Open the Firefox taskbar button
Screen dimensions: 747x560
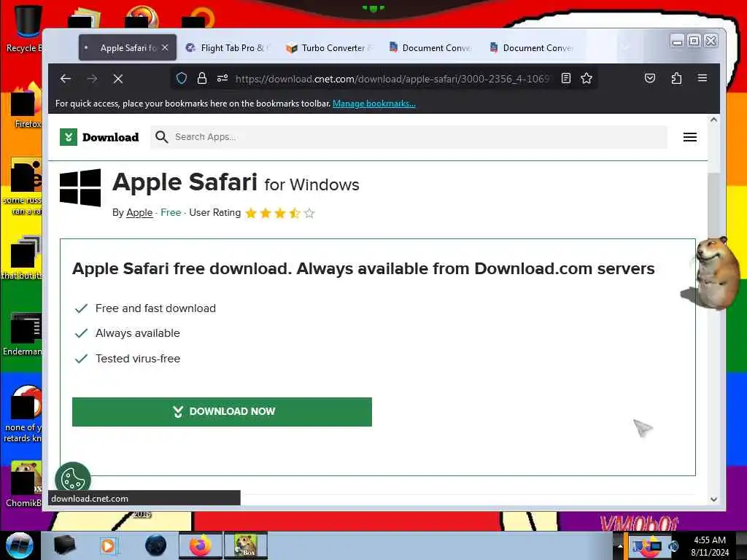(200, 545)
